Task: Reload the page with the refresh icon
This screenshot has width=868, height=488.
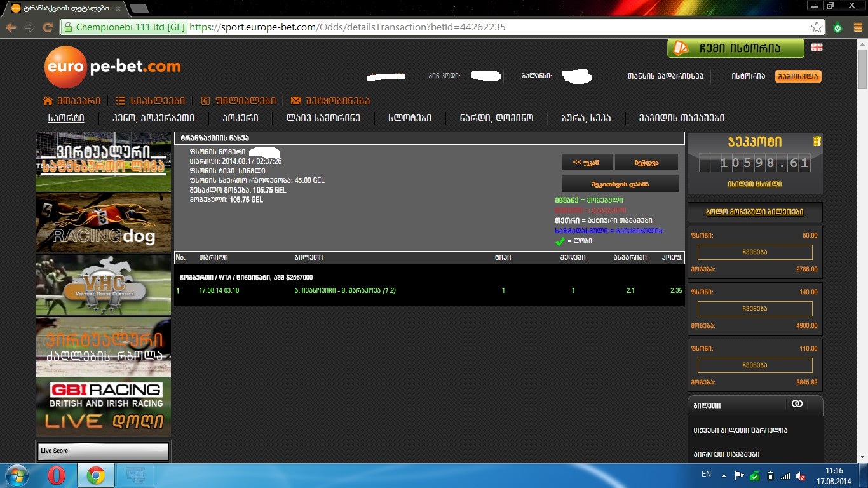Action: [x=48, y=27]
